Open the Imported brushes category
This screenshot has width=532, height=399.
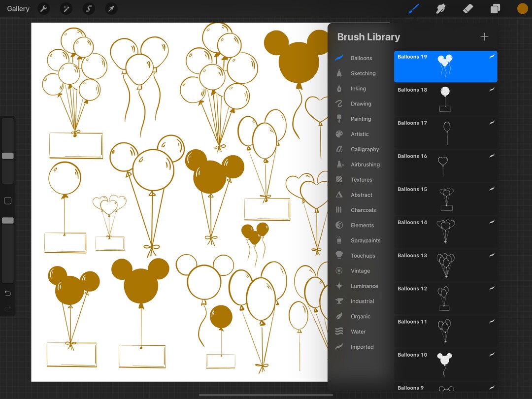point(362,347)
